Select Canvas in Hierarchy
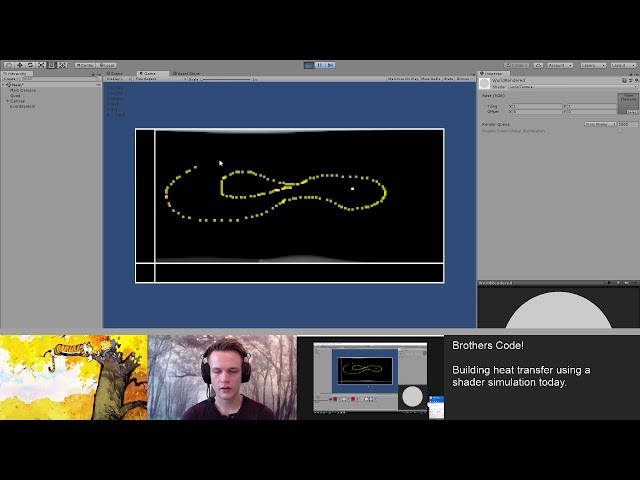Screen dimensions: 640x480 (17, 101)
